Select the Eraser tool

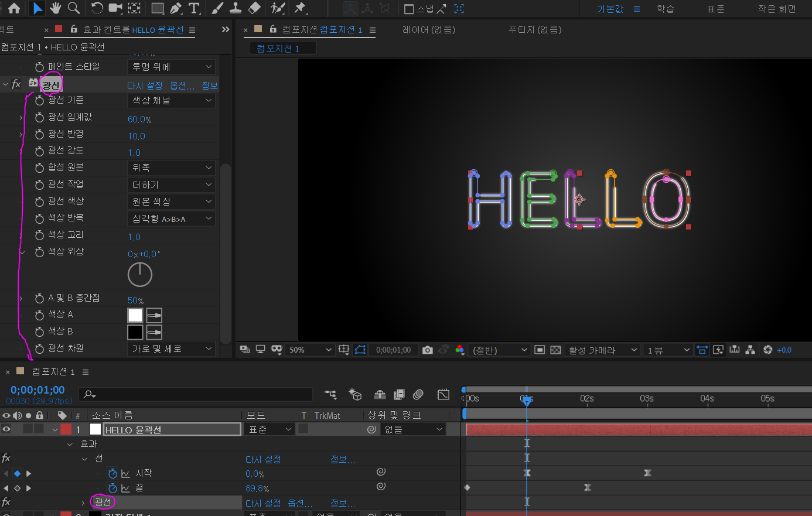254,8
